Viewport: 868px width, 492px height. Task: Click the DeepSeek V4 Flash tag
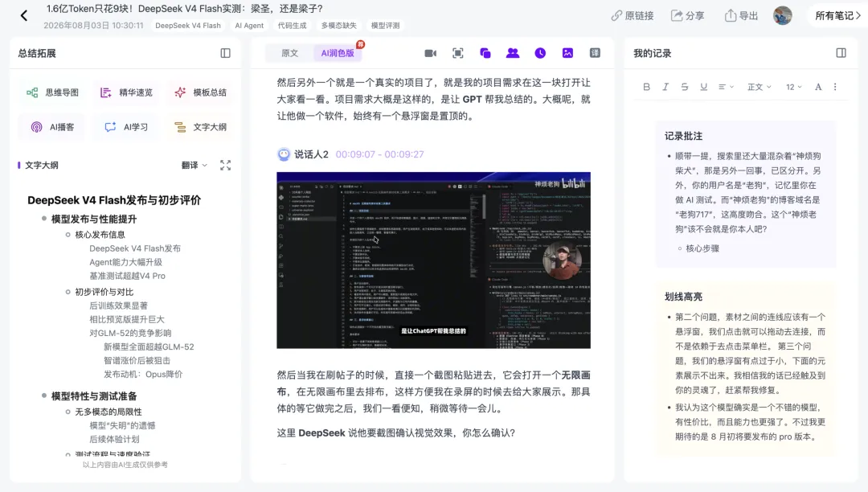coord(187,26)
